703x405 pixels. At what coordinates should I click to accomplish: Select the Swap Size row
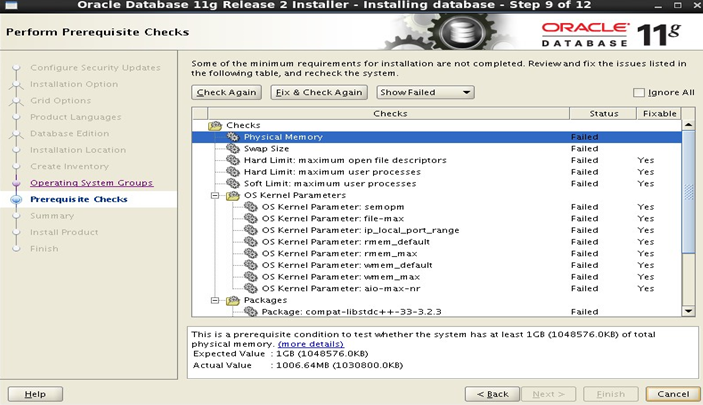click(437, 148)
